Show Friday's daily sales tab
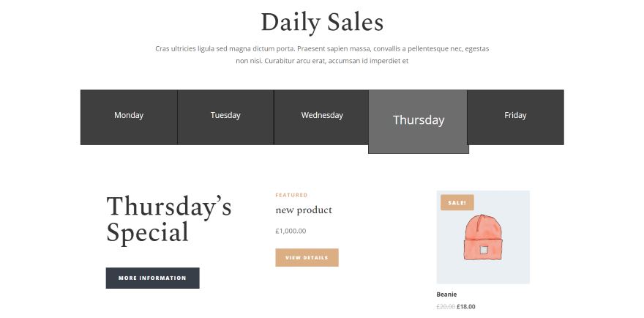 click(515, 116)
